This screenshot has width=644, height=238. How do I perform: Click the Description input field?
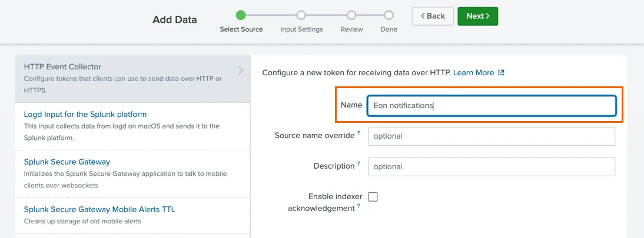pos(492,167)
